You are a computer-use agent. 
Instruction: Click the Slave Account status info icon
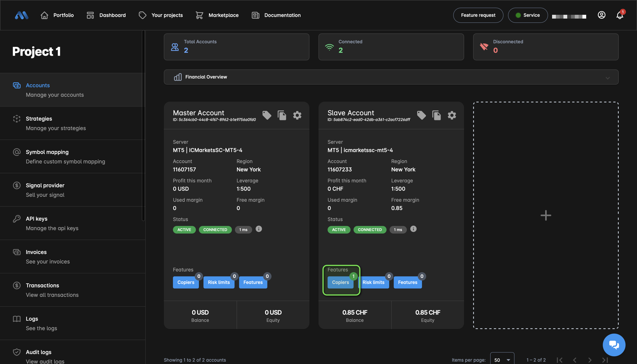(413, 229)
